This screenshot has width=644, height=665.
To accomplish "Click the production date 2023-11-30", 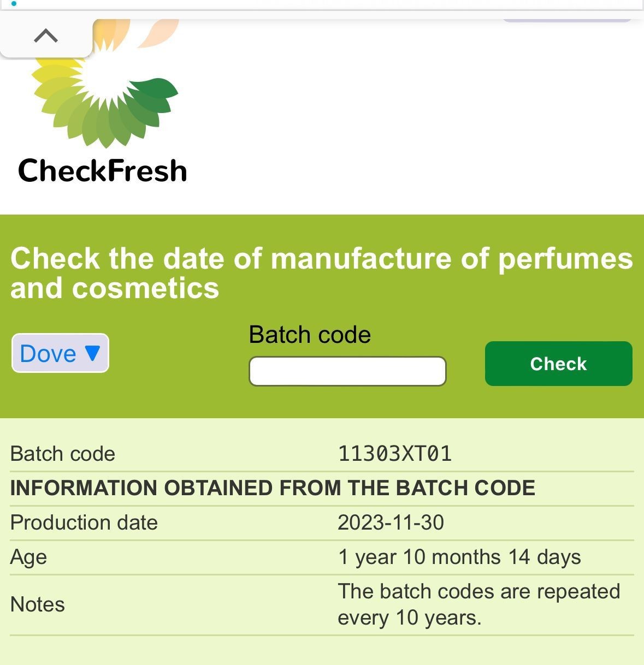I will (x=391, y=522).
